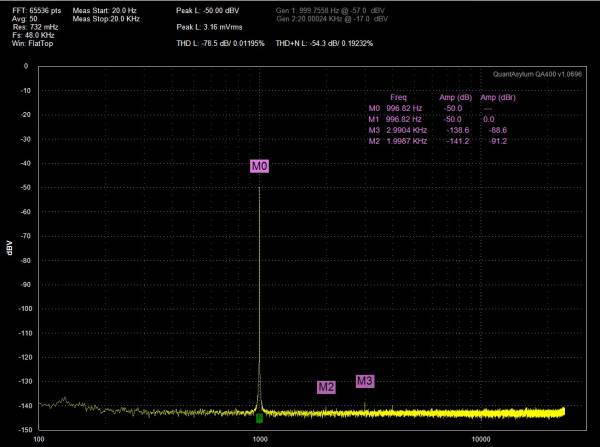Click the frequency value in the M0 table row
The width and height of the screenshot is (600, 447).
(404, 109)
